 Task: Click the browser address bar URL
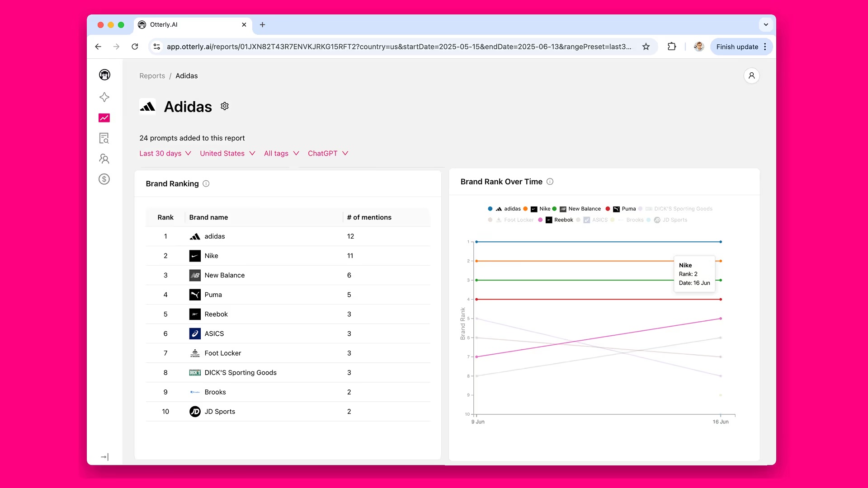tap(398, 47)
